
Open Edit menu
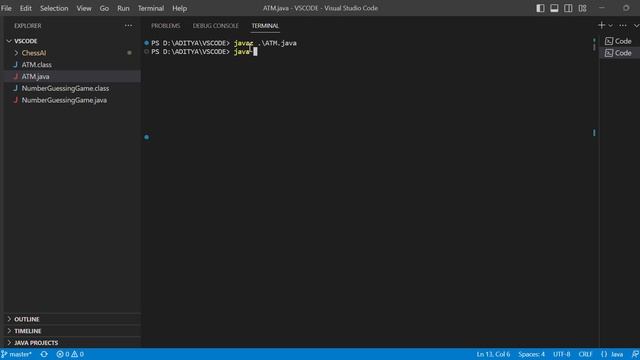[26, 8]
